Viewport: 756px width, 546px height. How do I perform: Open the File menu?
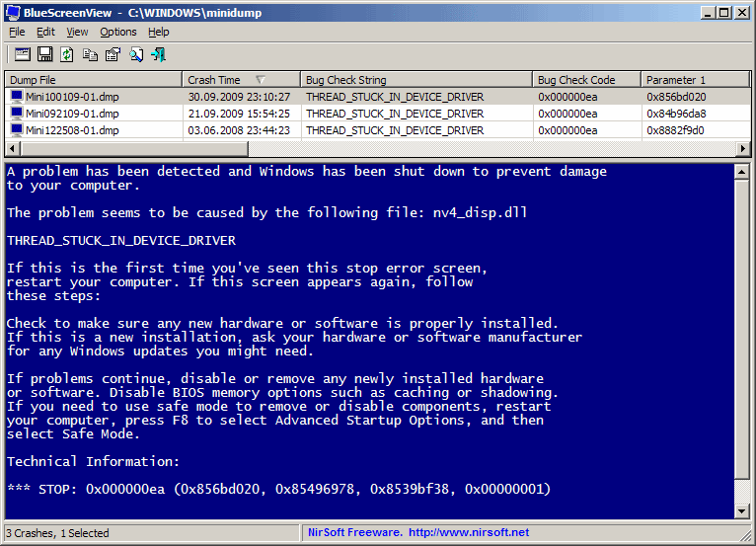tap(17, 32)
